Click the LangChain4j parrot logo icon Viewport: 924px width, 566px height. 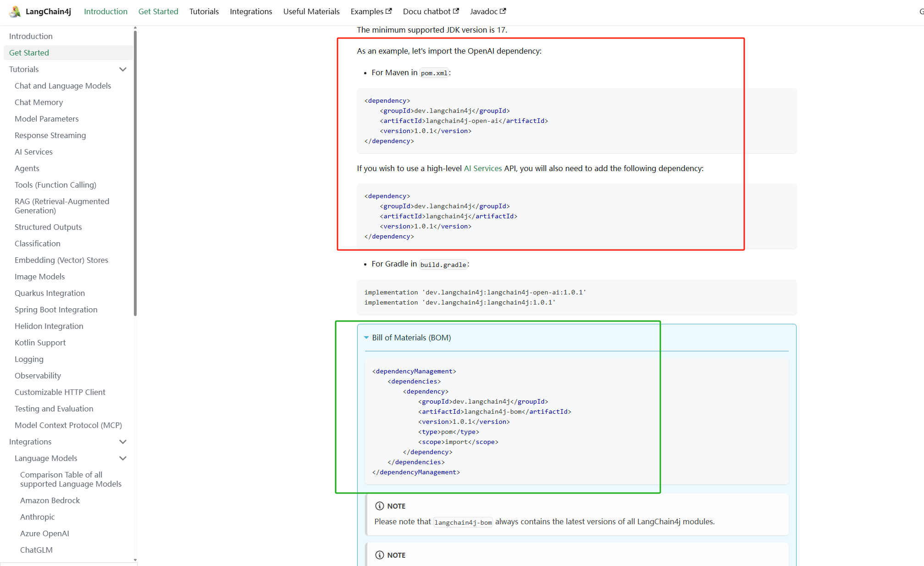pyautogui.click(x=15, y=11)
